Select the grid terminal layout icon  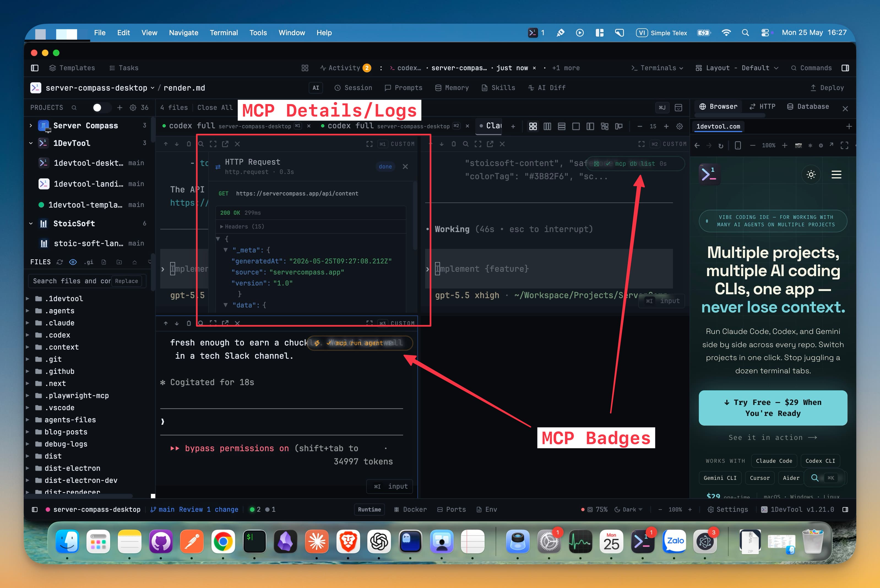(533, 126)
